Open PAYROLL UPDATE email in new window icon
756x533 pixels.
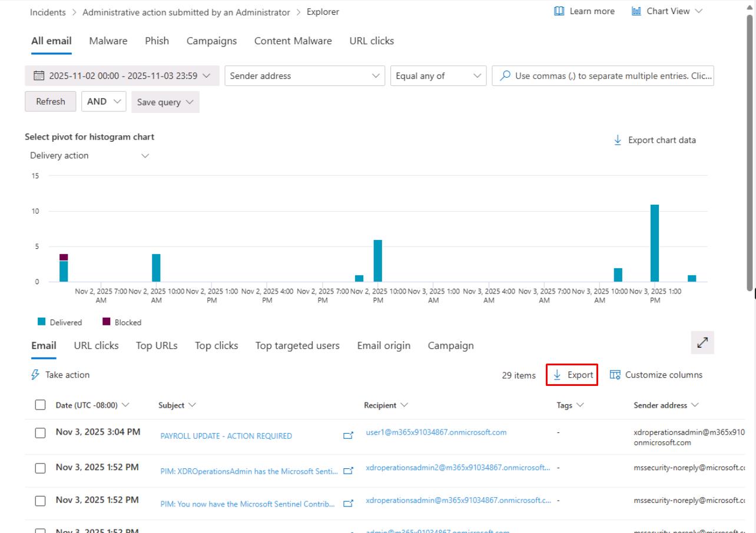pyautogui.click(x=348, y=436)
